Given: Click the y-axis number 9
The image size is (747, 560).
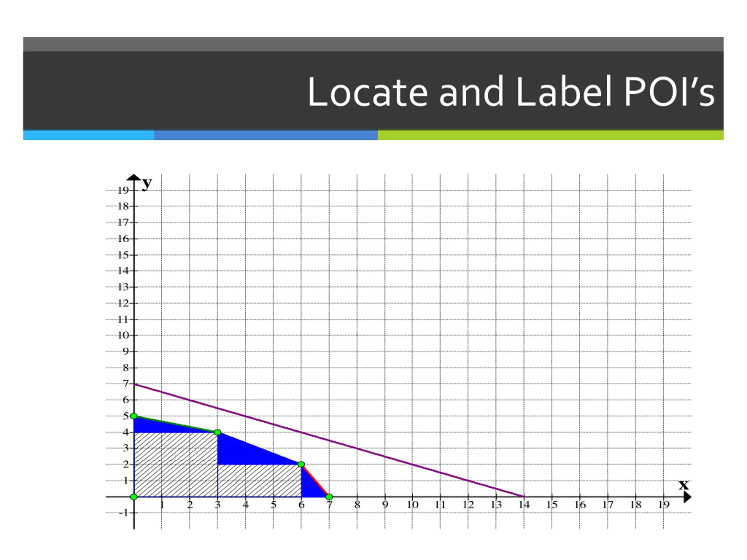Looking at the screenshot, I should pyautogui.click(x=126, y=351).
